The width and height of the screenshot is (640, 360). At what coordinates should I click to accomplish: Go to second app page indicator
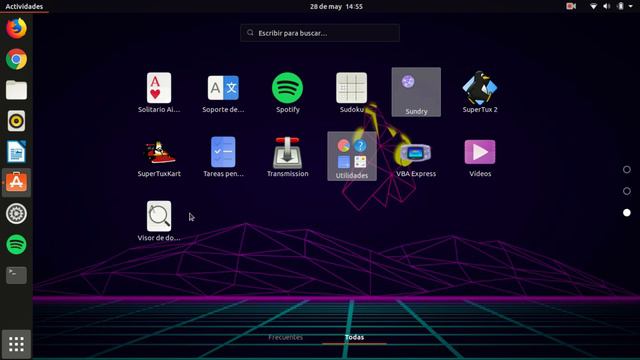[627, 191]
